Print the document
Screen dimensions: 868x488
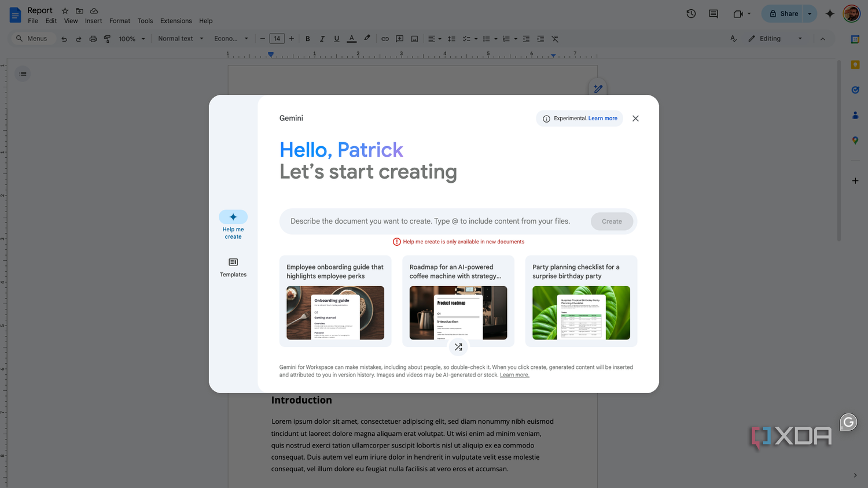[93, 39]
